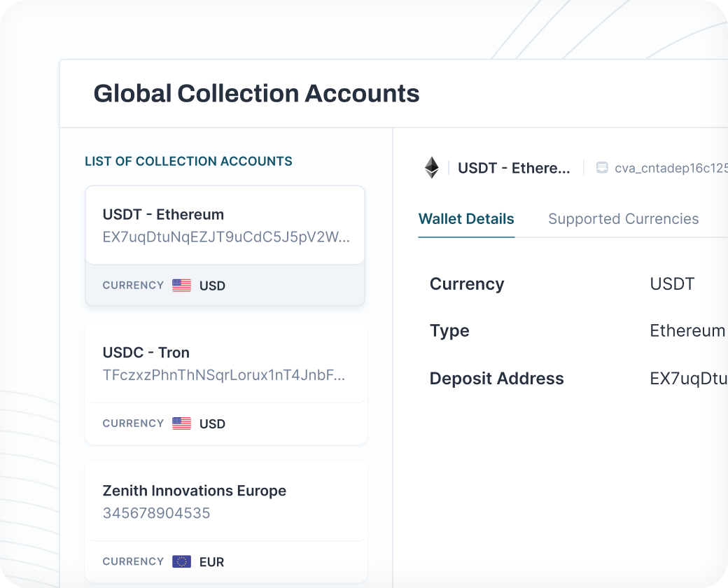Select the USDC - Tron collection account
This screenshot has height=588, width=728.
point(226,384)
